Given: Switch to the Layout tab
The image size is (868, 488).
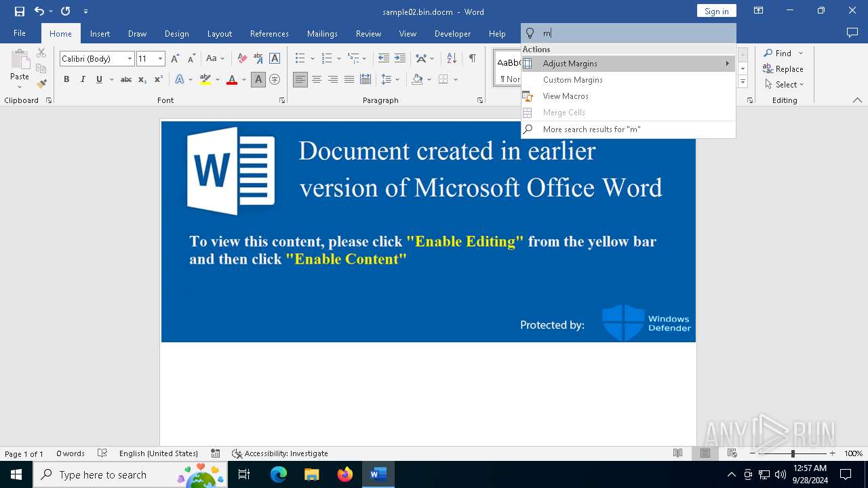Looking at the screenshot, I should coord(220,33).
